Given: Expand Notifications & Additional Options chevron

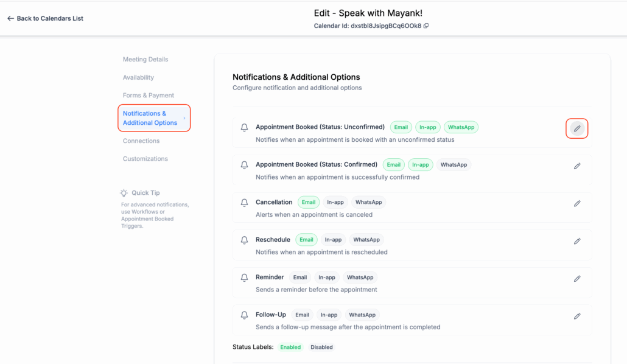Looking at the screenshot, I should (184, 118).
